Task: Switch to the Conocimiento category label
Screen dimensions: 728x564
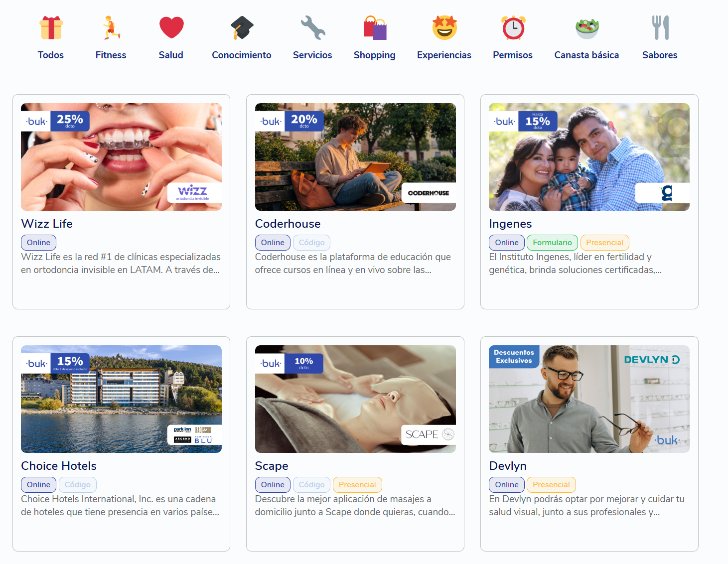Action: click(242, 55)
